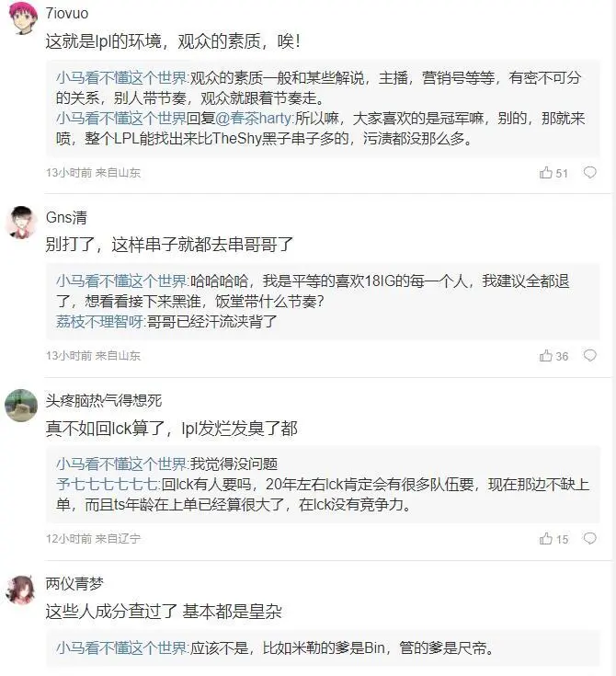Screen dimensions: 616x676
Task: Like the comment with 15 likes
Action: click(x=546, y=539)
